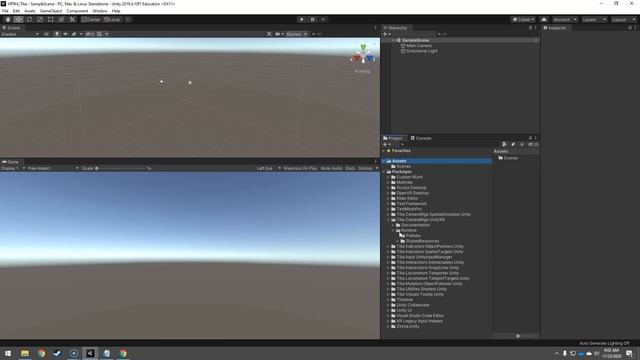Viewport: 640px width, 360px height.
Task: Click the Hierarchy create plus button
Action: point(386,34)
